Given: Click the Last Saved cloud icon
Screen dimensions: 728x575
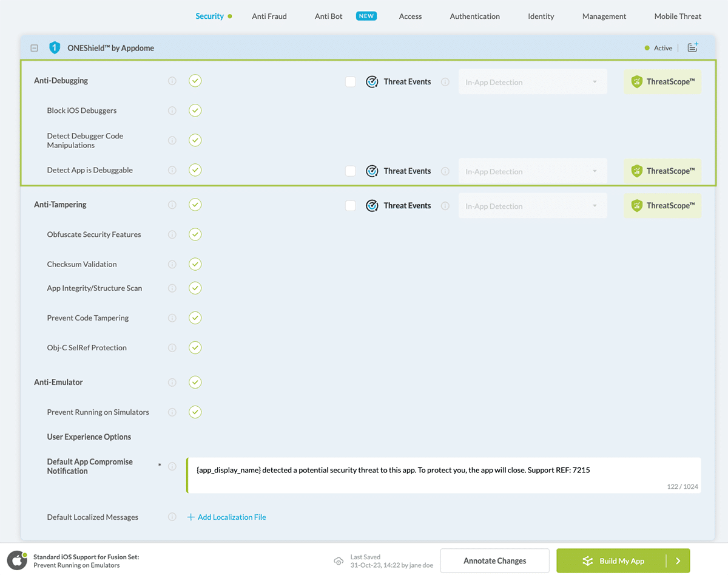Looking at the screenshot, I should (x=339, y=561).
